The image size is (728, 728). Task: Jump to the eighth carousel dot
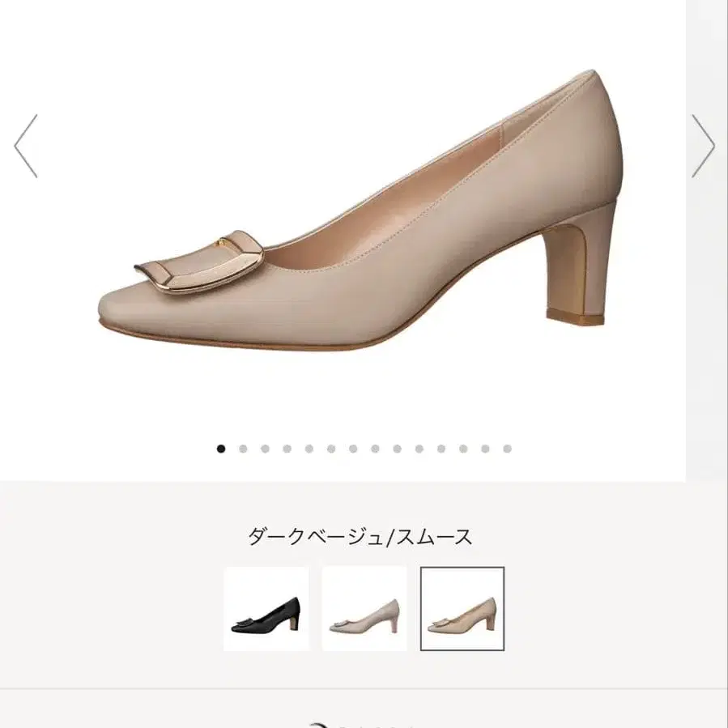(x=375, y=449)
